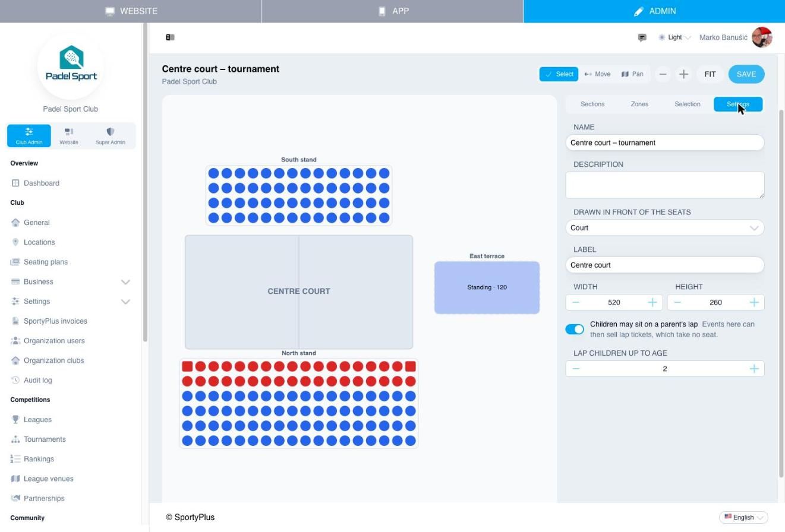The image size is (785, 532).
Task: Open Dashboard from the sidebar
Action: 42,183
